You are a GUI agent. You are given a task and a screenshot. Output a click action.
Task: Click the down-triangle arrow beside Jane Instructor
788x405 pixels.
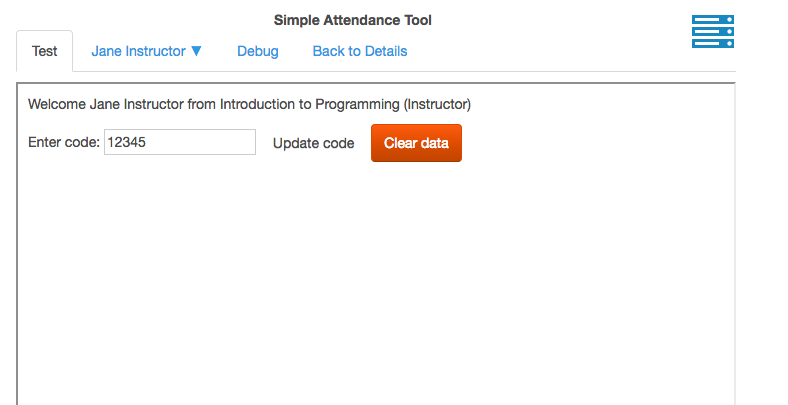(x=197, y=51)
